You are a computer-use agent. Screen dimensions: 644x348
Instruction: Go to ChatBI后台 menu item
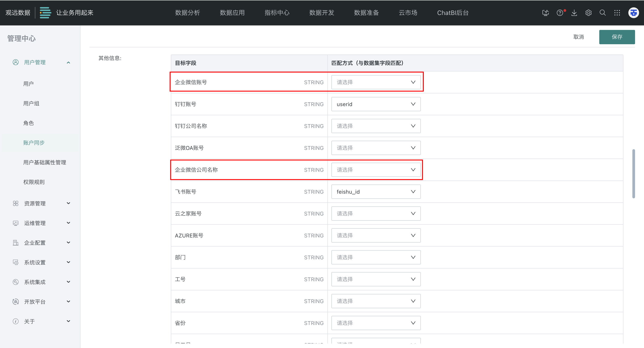coord(453,13)
